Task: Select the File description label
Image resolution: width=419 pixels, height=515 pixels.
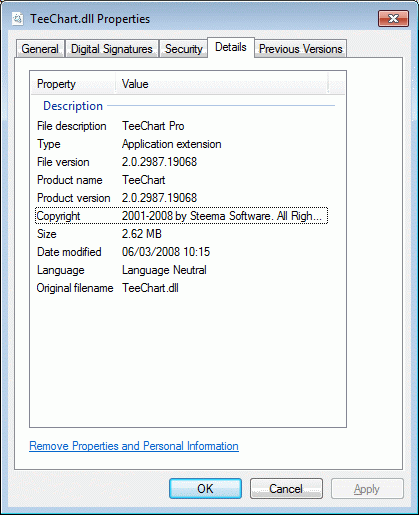Action: point(72,126)
